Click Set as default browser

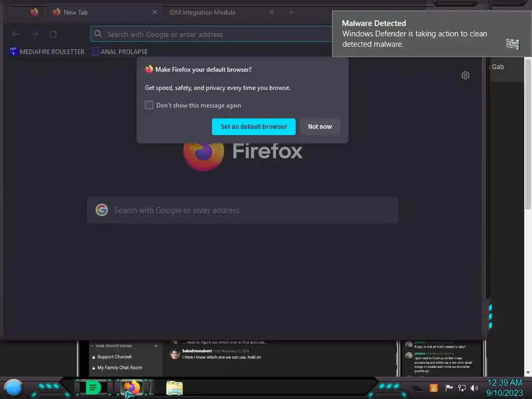click(x=254, y=127)
